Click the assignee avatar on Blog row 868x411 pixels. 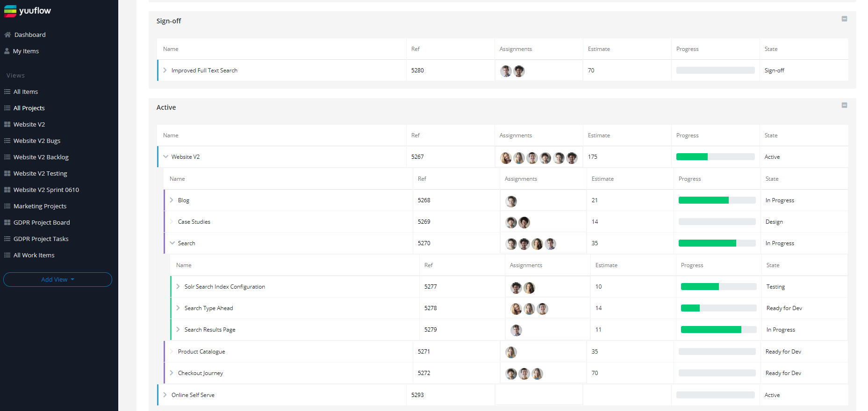click(x=511, y=201)
